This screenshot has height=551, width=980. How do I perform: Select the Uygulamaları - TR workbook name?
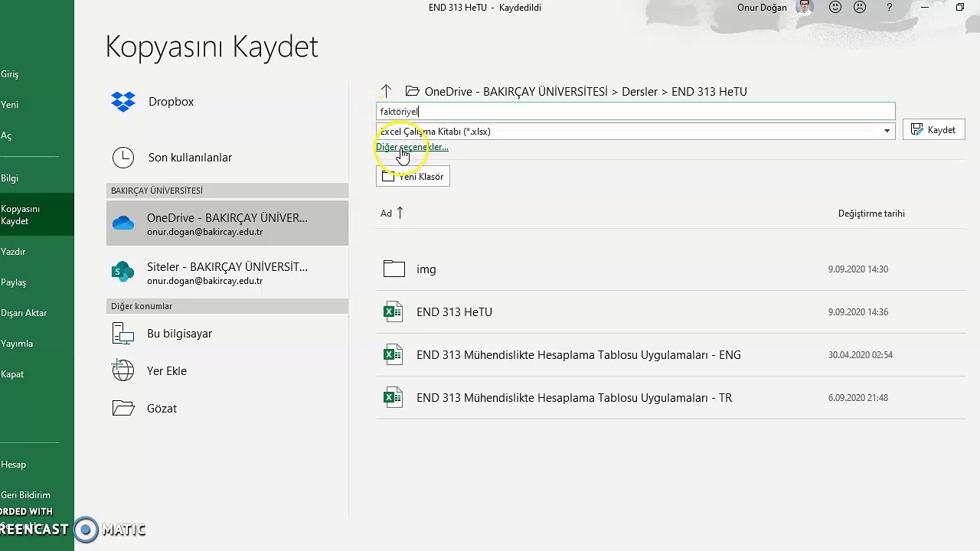click(574, 398)
